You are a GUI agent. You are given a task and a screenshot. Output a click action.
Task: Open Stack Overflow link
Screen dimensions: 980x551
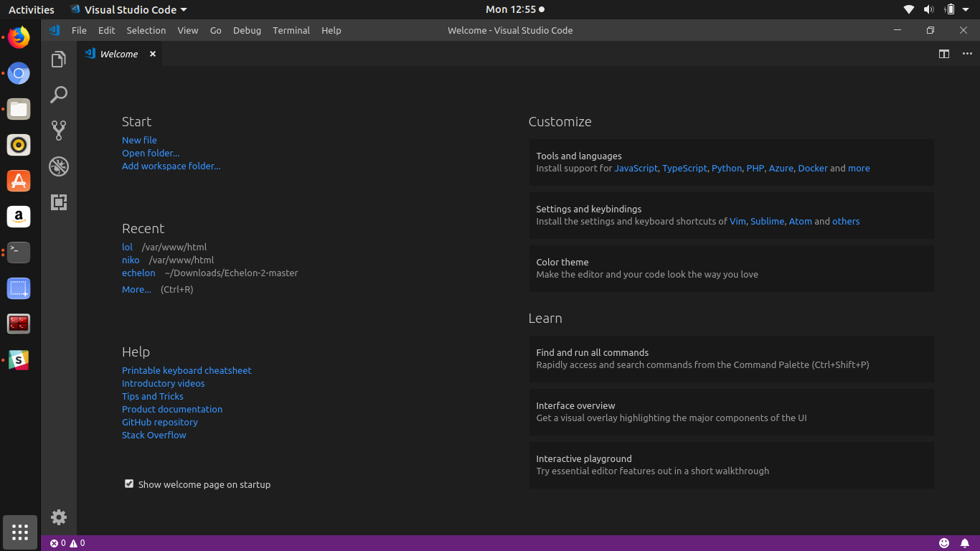click(x=154, y=435)
